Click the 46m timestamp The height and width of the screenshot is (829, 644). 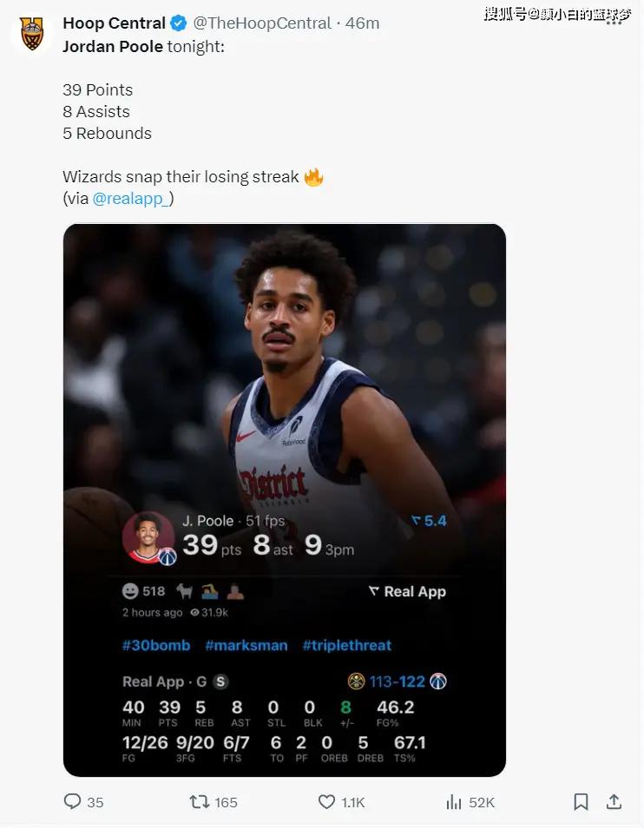[x=363, y=23]
